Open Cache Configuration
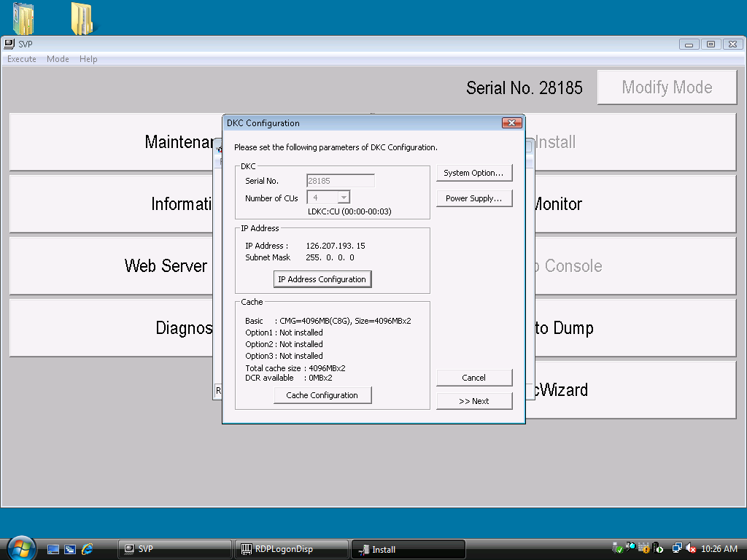This screenshot has width=747, height=560. tap(322, 395)
